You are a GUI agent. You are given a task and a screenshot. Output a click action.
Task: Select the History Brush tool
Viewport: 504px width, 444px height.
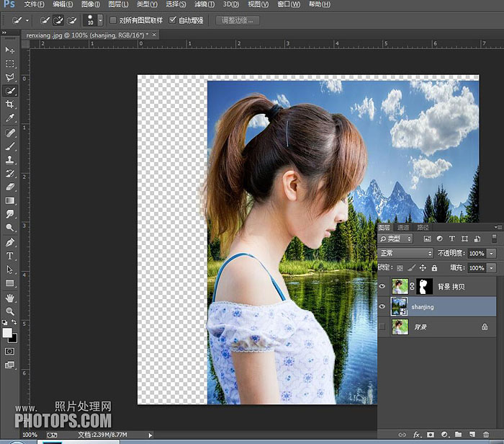9,174
